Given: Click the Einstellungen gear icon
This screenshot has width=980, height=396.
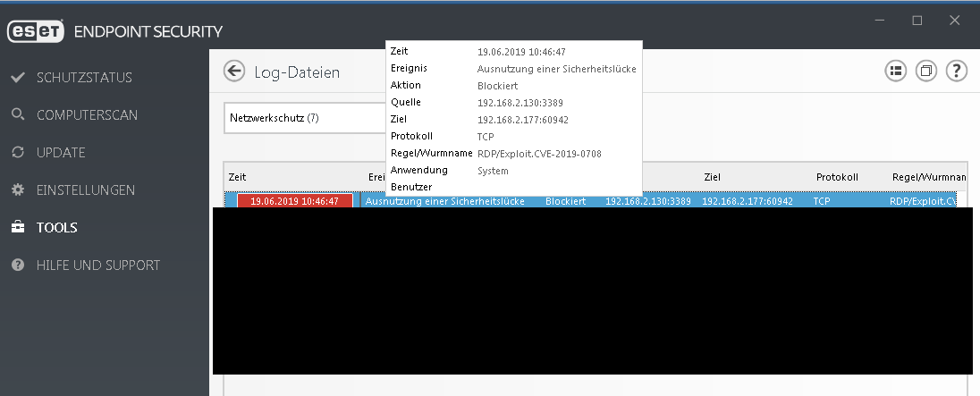Looking at the screenshot, I should click(x=18, y=190).
